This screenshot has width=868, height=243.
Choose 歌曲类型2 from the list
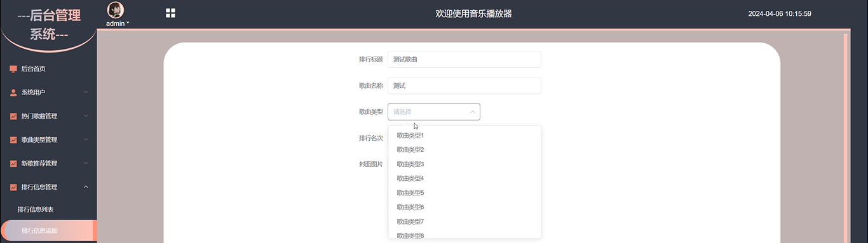point(465,150)
